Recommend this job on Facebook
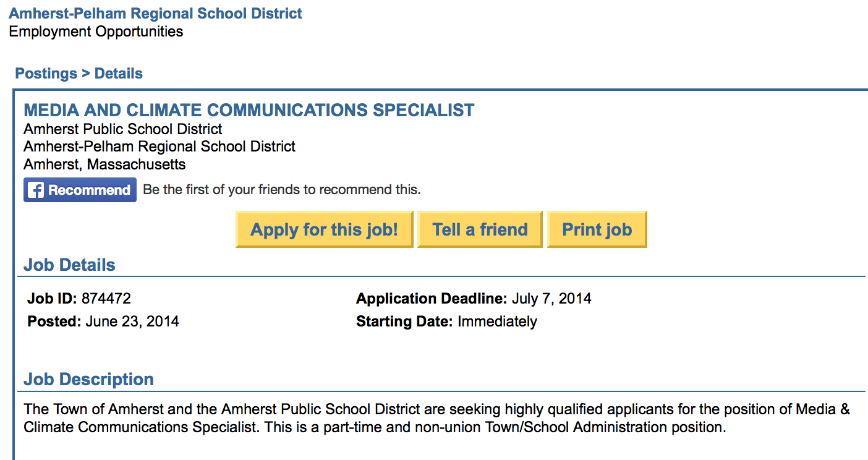The height and width of the screenshot is (460, 868). 80,190
